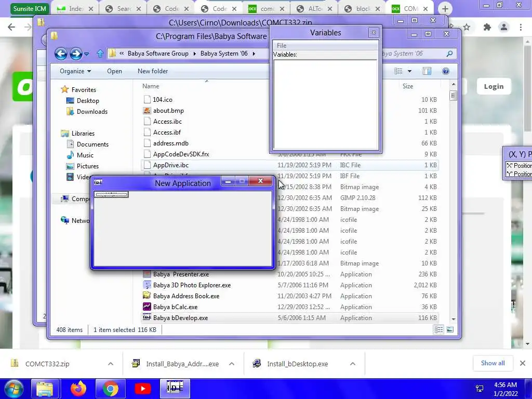Open Chrome profile avatar icon

(x=504, y=27)
